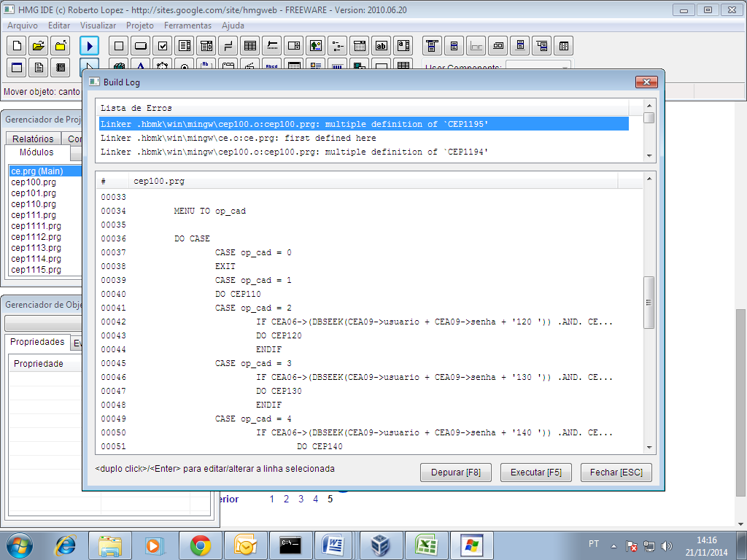Select the Button control tool
The height and width of the screenshot is (560, 747).
click(141, 46)
